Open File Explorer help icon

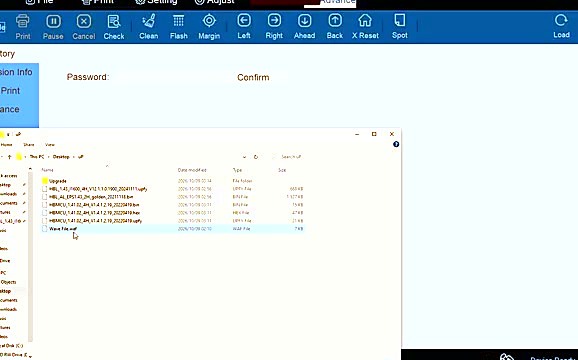pyautogui.click(x=396, y=144)
